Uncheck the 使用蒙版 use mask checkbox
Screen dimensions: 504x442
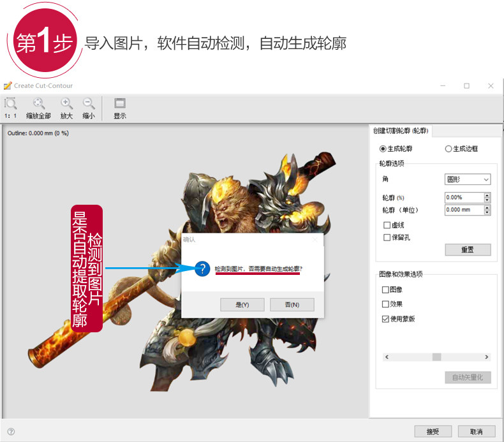pyautogui.click(x=385, y=319)
